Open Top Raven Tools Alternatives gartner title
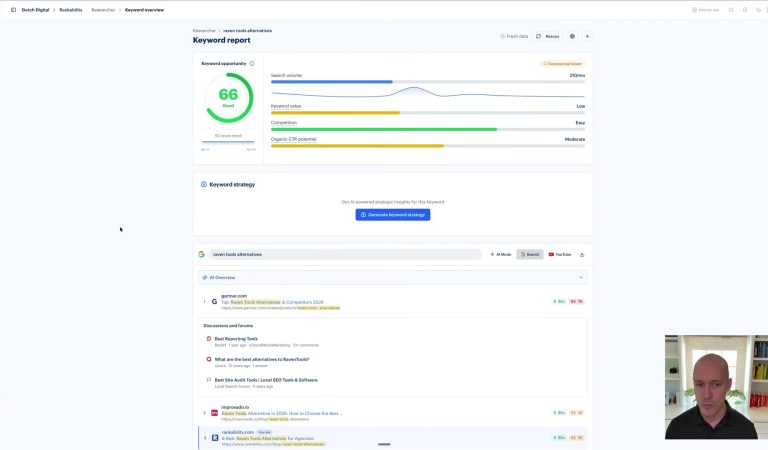This screenshot has width=768, height=450. coord(272,302)
